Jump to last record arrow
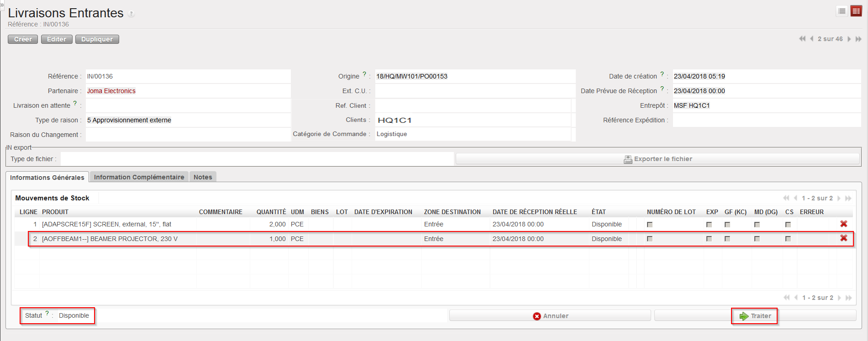The image size is (868, 341). coord(858,39)
